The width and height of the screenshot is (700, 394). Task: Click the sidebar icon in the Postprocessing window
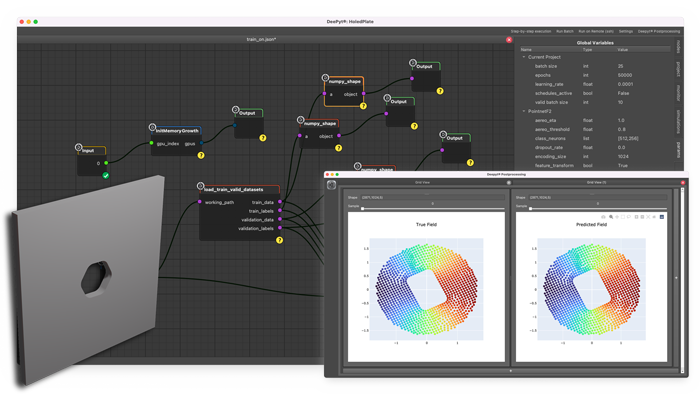pyautogui.click(x=331, y=185)
